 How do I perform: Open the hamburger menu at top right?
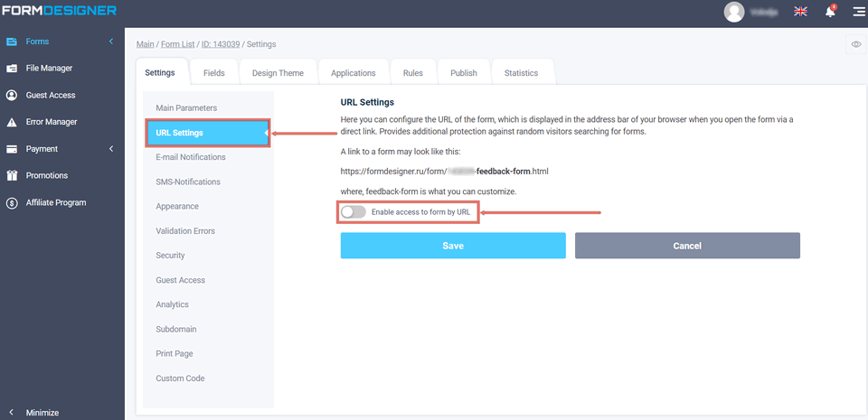pyautogui.click(x=858, y=12)
